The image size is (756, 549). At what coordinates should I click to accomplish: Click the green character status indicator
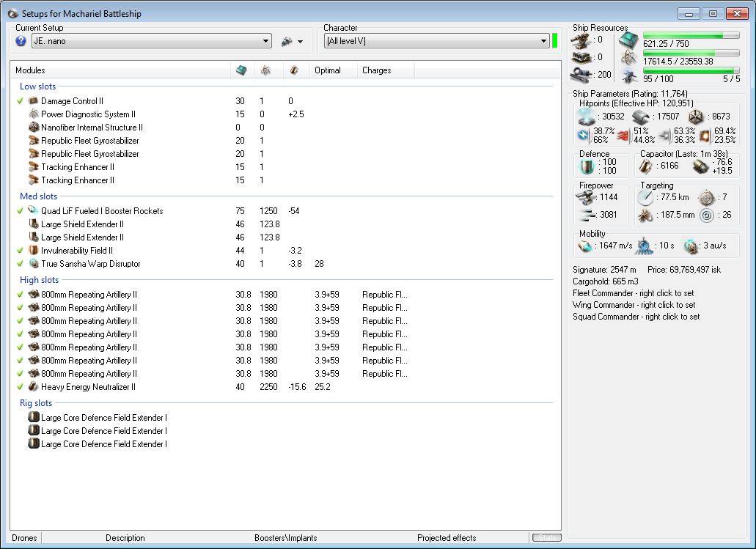[x=555, y=40]
